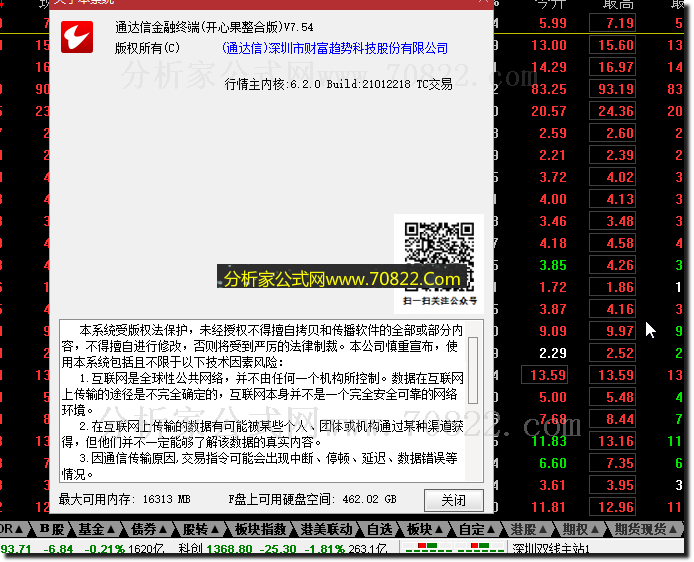Select the 12.96 high price cell
This screenshot has height=562, width=694.
click(613, 507)
